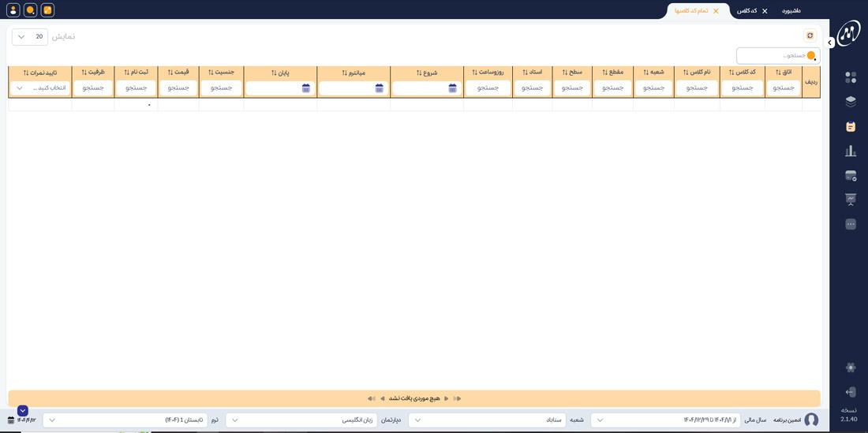
Task: Click the refresh icon above the search box
Action: tap(810, 35)
